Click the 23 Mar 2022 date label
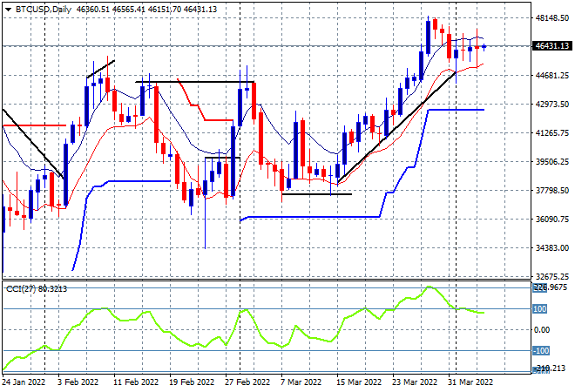The width and height of the screenshot is (575, 392). pos(415,382)
